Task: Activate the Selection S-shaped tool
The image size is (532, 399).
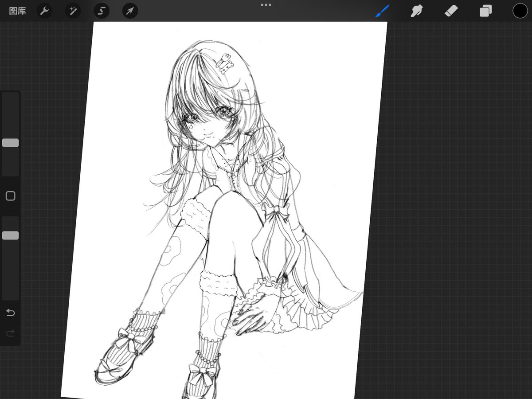Action: click(102, 11)
